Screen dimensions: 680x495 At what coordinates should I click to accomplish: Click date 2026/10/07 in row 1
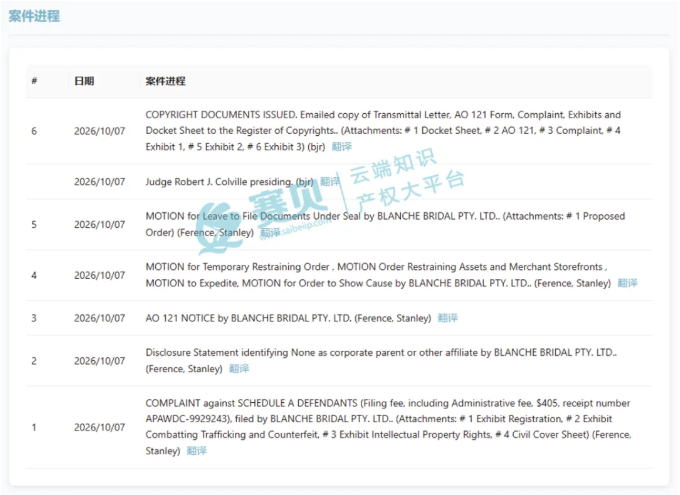click(99, 427)
